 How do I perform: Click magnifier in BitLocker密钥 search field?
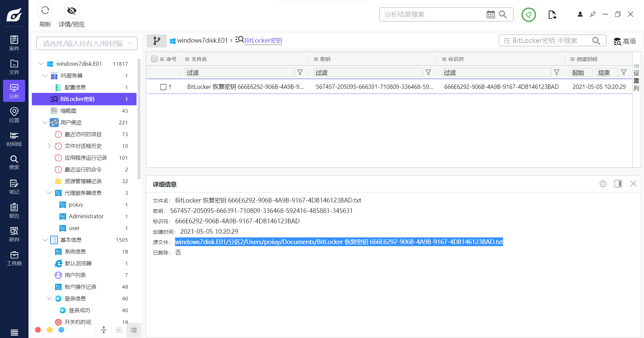tap(596, 41)
